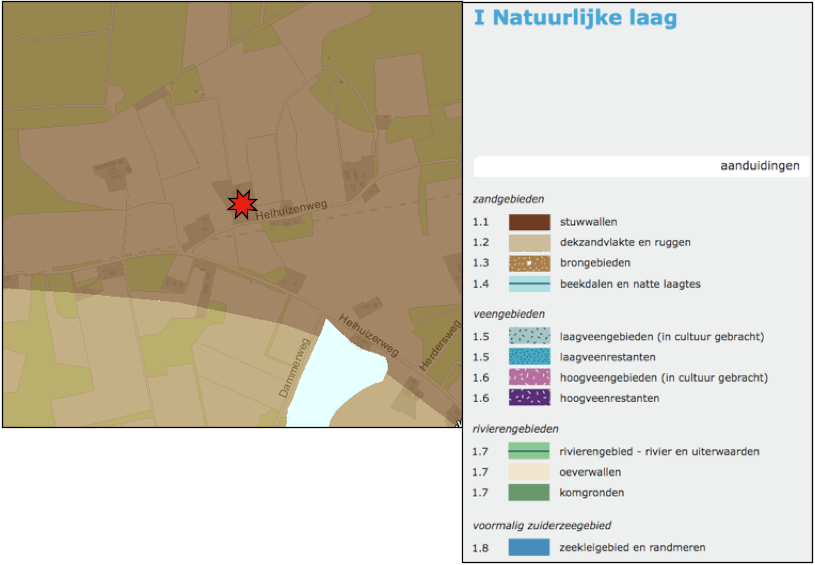The image size is (815, 565).
Task: Select the hoogveenrestanten purple swatch
Action: pyautogui.click(x=529, y=398)
